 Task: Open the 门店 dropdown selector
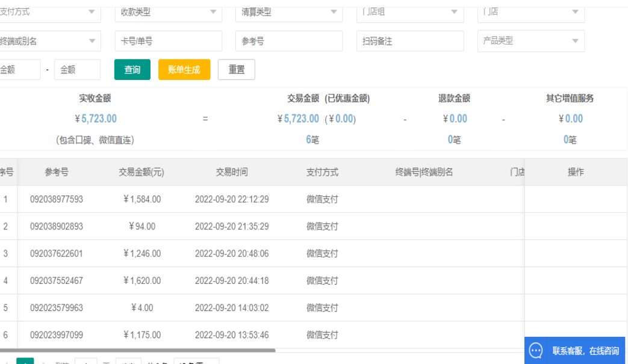[530, 12]
